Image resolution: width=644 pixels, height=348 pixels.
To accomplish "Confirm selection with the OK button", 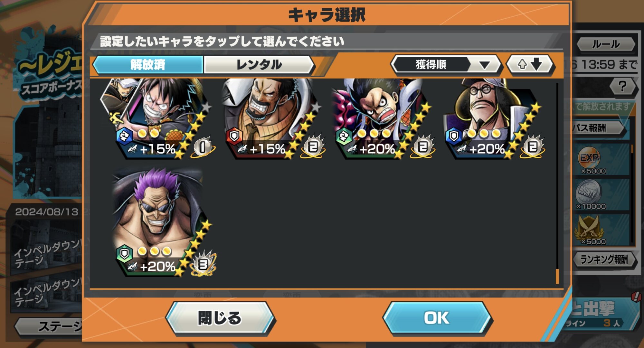I will click(437, 318).
